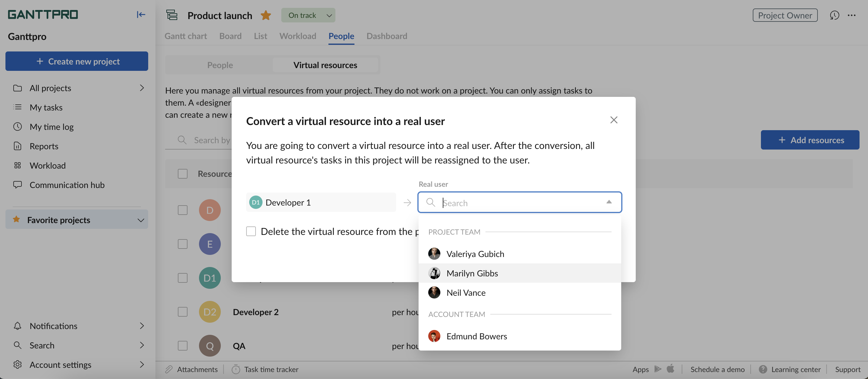Click the Google Play apps icon

(x=658, y=369)
